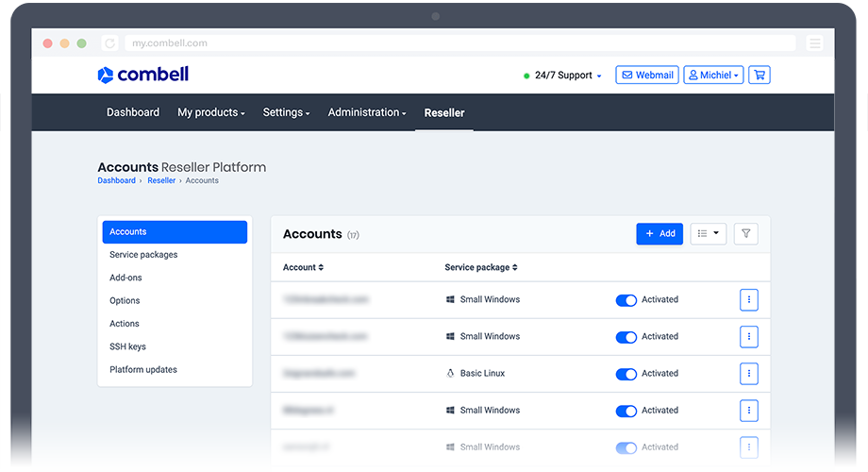The image size is (868, 472).
Task: Sort by Account column arrows
Action: click(321, 268)
